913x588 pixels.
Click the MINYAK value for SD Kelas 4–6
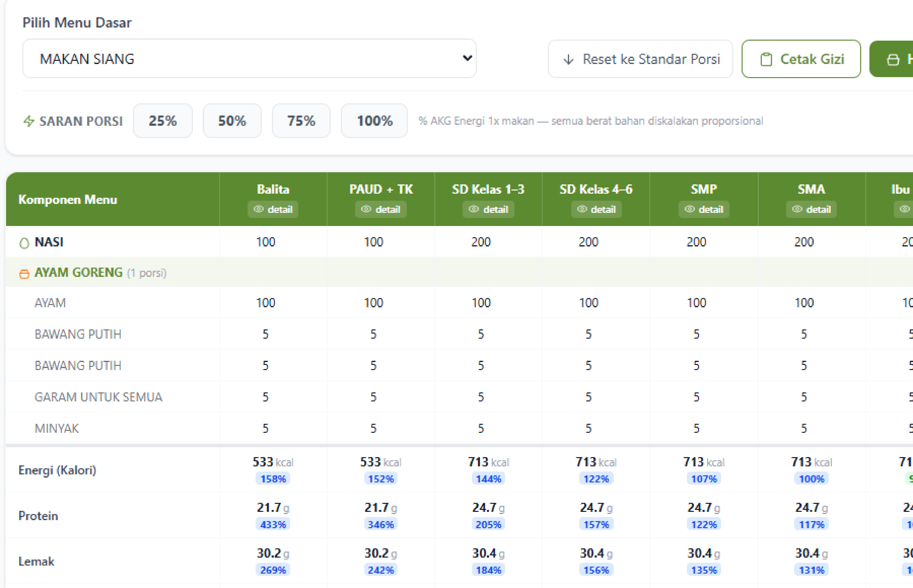[589, 428]
